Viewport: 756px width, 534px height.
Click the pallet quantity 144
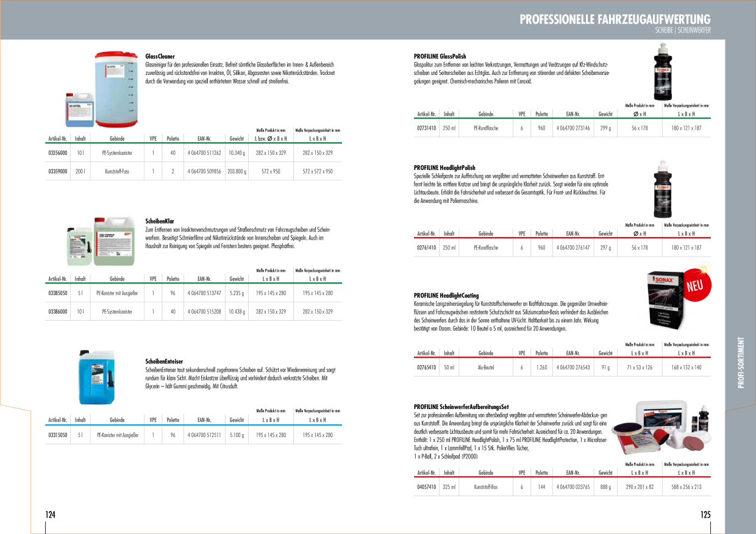pos(541,487)
